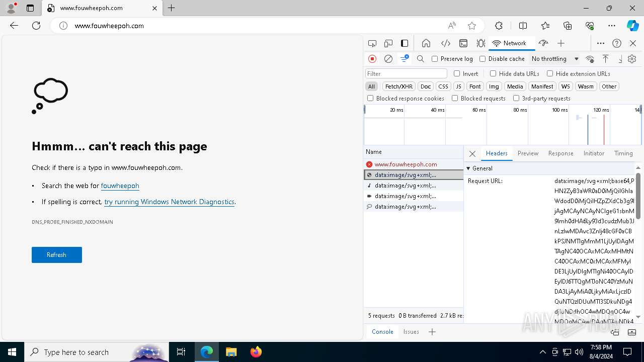Open the Console panel icon
This screenshot has width=644, height=362.
point(463,43)
